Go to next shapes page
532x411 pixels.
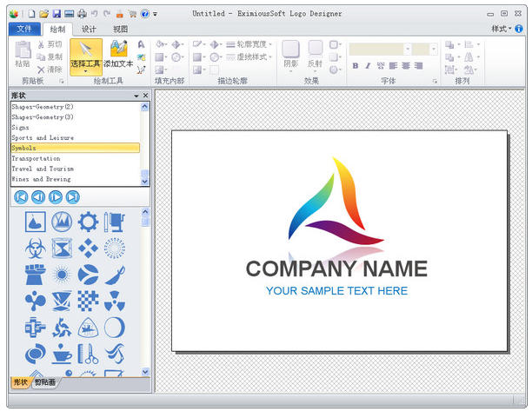click(56, 197)
